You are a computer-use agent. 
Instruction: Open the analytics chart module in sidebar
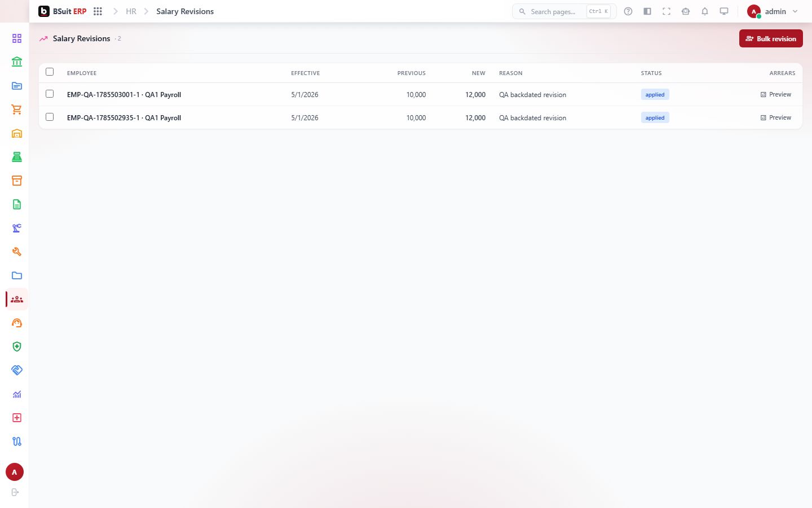click(17, 394)
